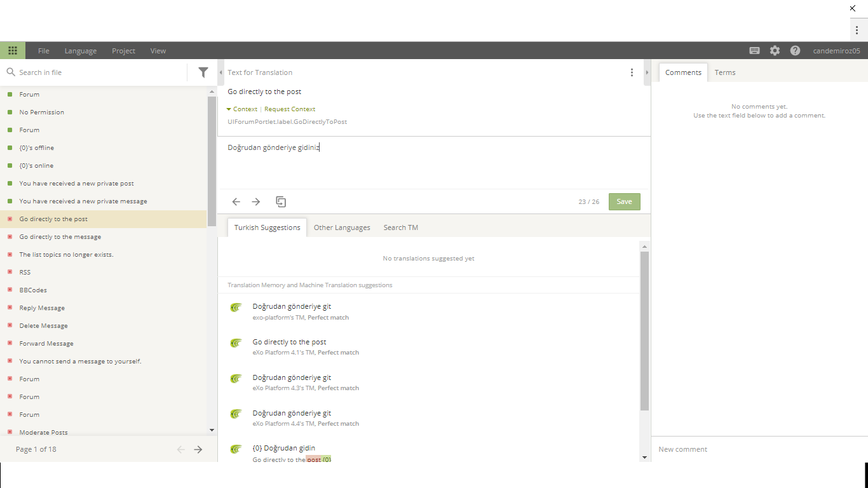Screen dimensions: 868x488
Task: Collapse the Context section
Action: (242, 109)
